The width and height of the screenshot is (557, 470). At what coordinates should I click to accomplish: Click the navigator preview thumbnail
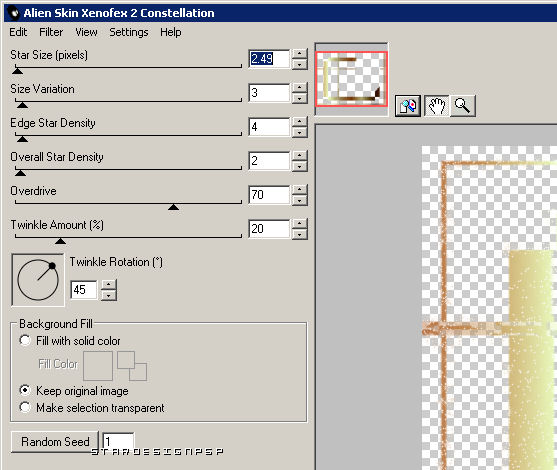[351, 79]
